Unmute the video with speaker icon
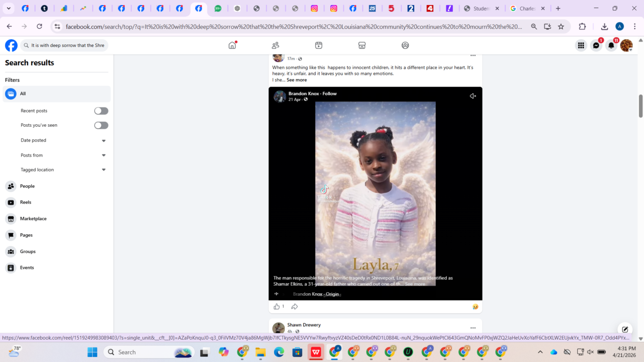 (x=473, y=96)
